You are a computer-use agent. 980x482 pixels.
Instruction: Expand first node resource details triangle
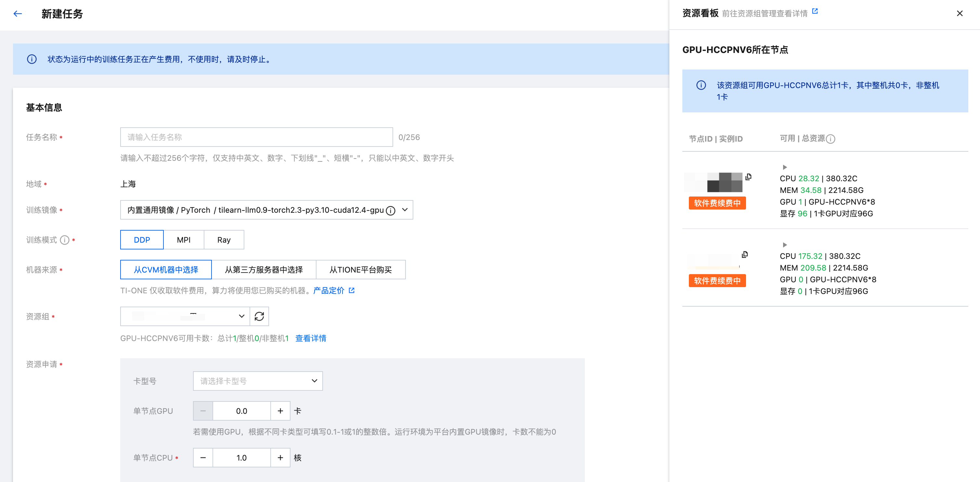coord(784,167)
